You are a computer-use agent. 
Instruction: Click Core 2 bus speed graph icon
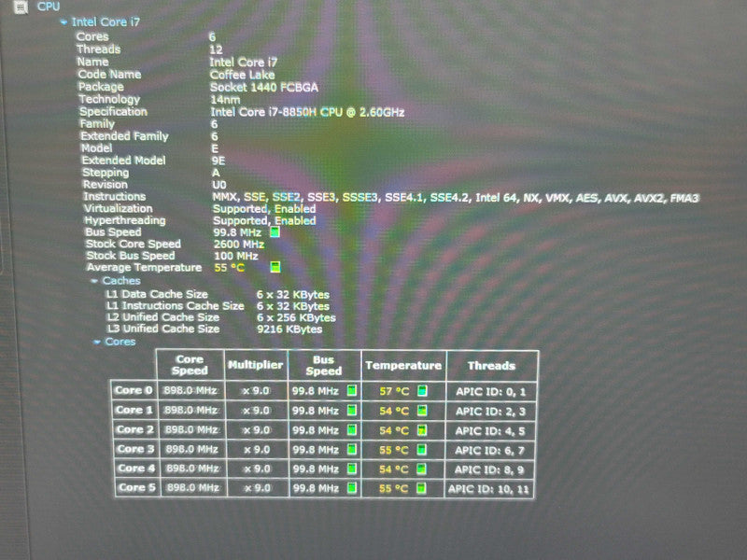click(x=352, y=430)
